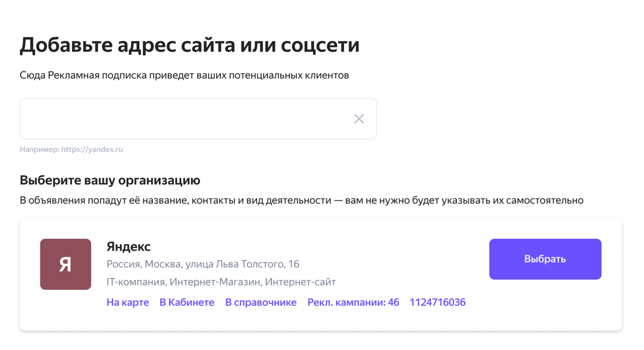The height and width of the screenshot is (350, 644).
Task: Click the address улица Льва Толстого, 16
Action: [242, 264]
